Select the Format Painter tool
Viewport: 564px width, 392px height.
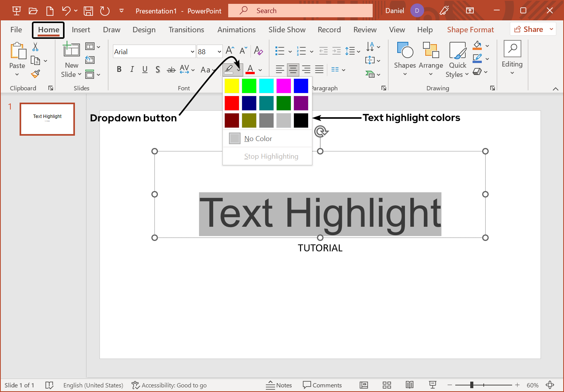(x=36, y=74)
